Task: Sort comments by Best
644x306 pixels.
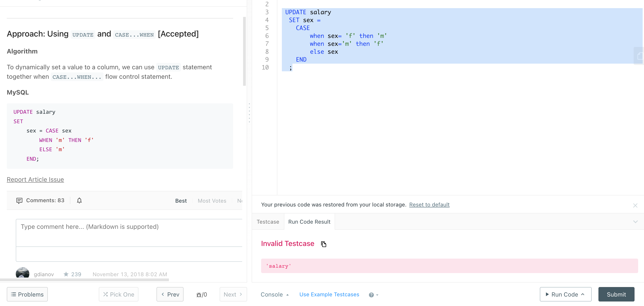Action: [x=181, y=201]
